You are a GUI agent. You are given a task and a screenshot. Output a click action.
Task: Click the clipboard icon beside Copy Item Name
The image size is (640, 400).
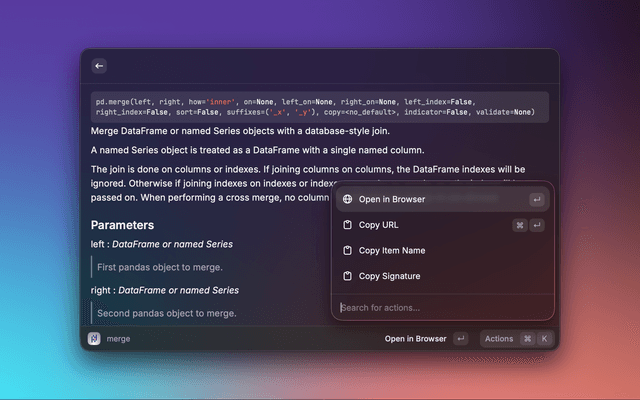(x=347, y=251)
